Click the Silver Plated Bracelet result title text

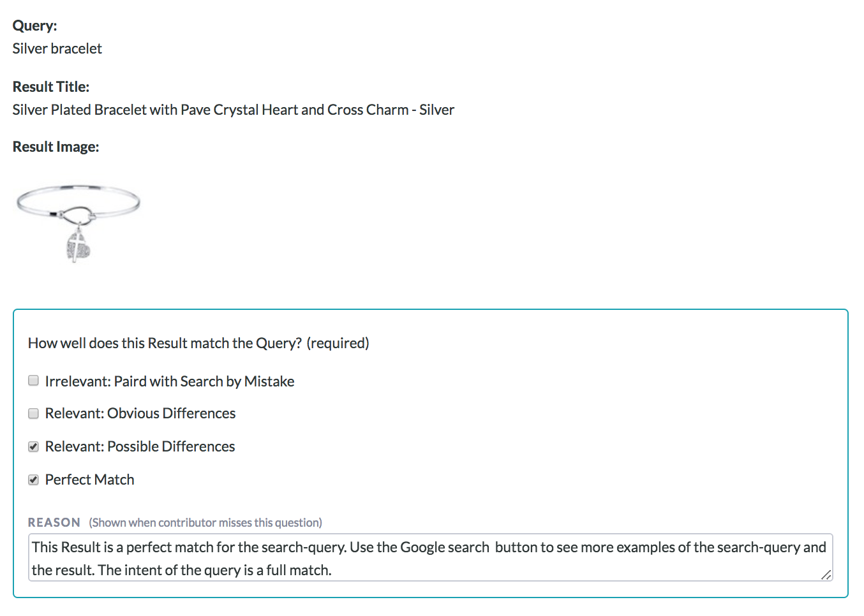pyautogui.click(x=233, y=110)
